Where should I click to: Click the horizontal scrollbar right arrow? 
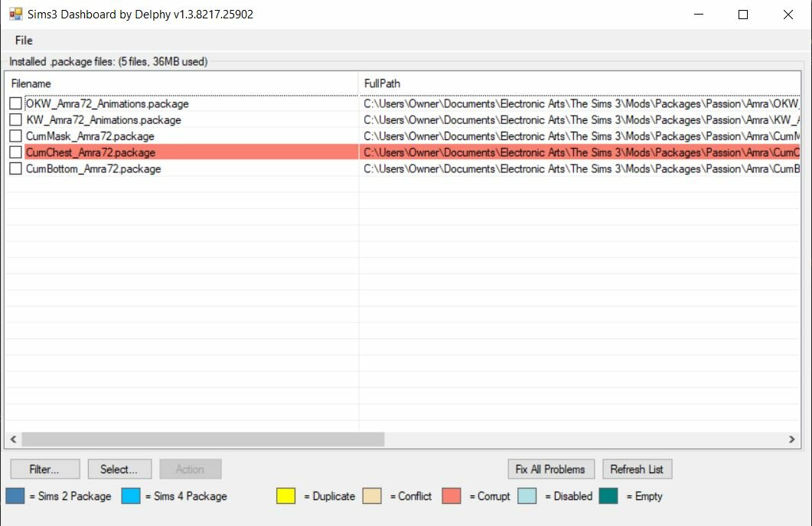(x=792, y=439)
